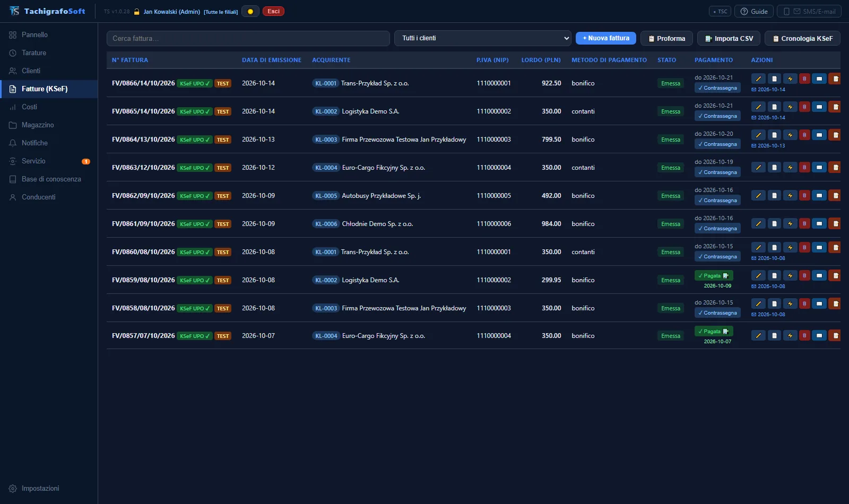Toggle the Pagata status on FV/0859/08/10/2026
This screenshot has height=504, width=849.
714,275
